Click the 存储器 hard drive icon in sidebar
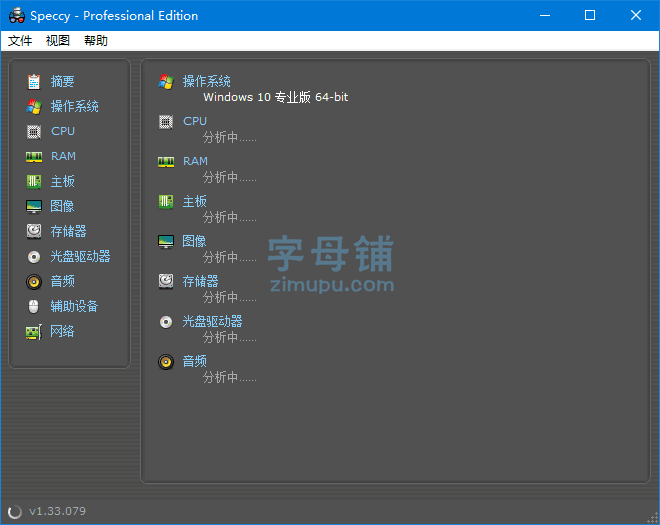 pos(34,231)
